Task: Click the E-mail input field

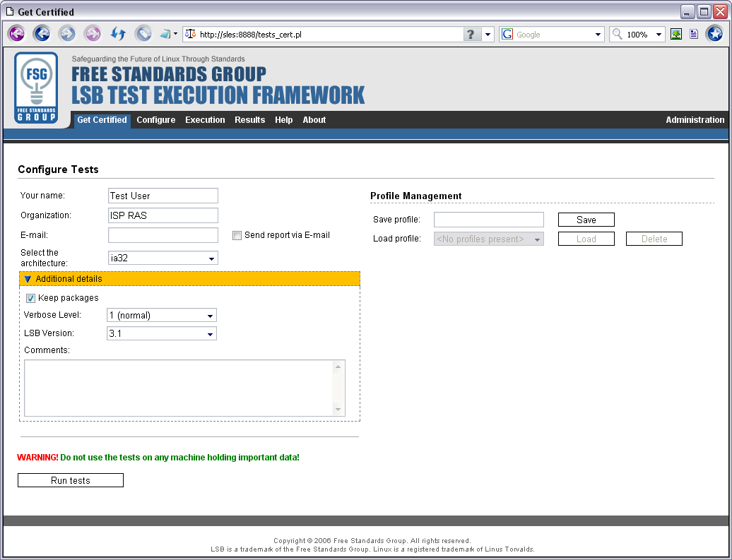Action: (163, 235)
